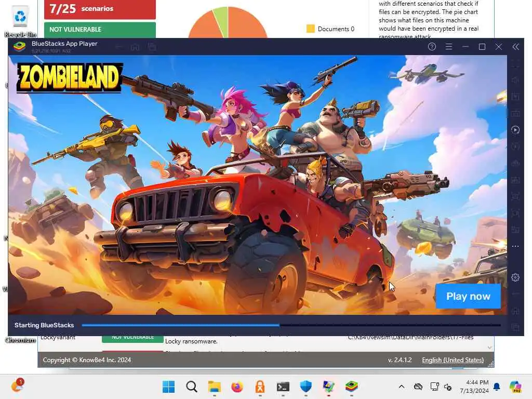Open the notification bell in taskbar
Viewport: 532px width, 399px height.
coord(497,387)
